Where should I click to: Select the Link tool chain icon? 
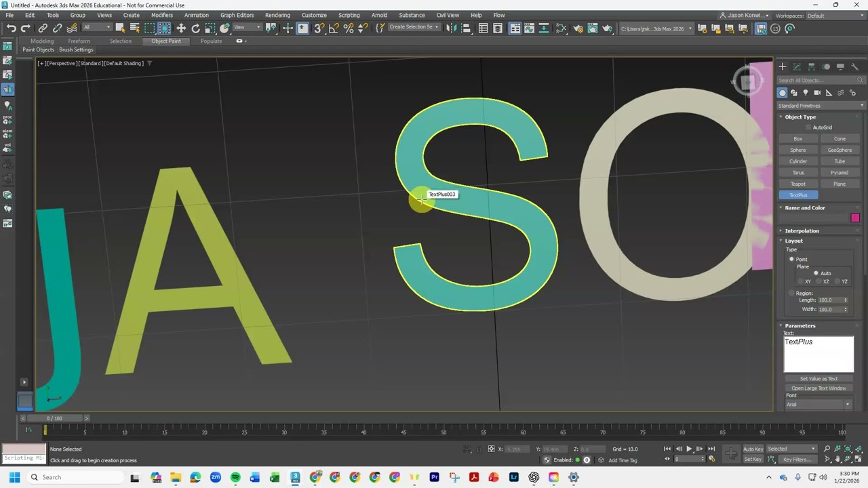click(x=43, y=28)
